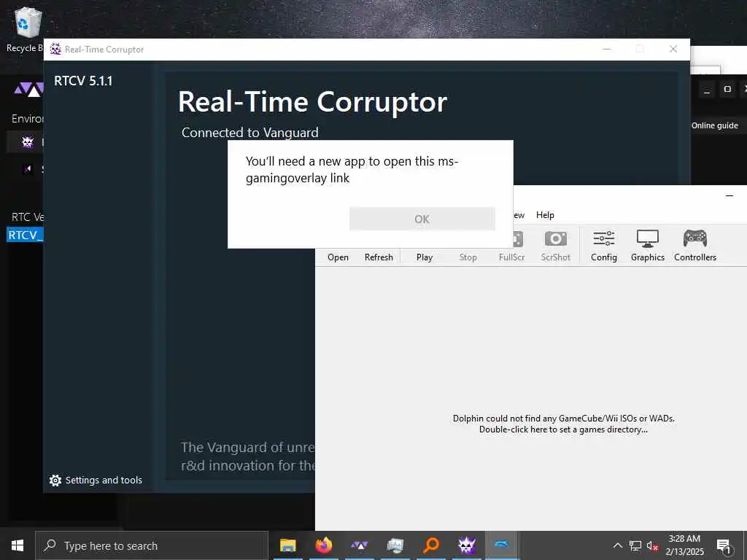Click OK in the ms-gamingoverlay dialog
Image resolution: width=747 pixels, height=560 pixels.
point(422,219)
